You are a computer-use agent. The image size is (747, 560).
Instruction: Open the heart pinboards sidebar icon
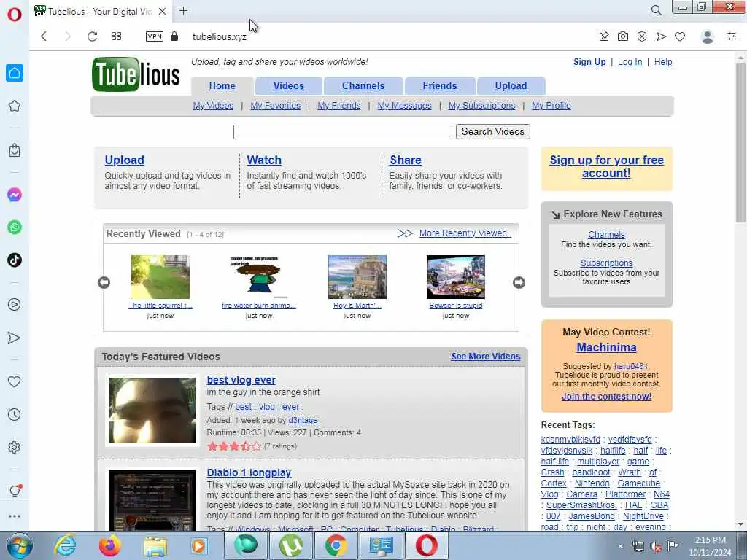point(15,381)
